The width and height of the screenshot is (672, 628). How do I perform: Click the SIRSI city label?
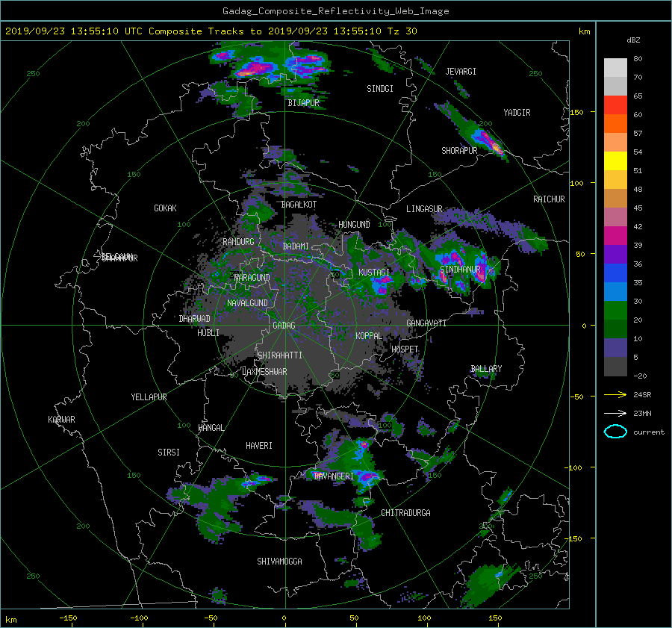[169, 453]
